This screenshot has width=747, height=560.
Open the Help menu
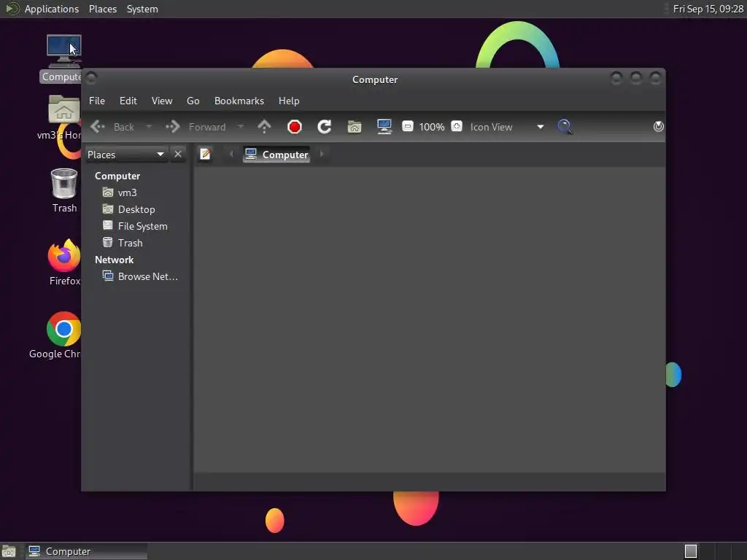pyautogui.click(x=289, y=101)
